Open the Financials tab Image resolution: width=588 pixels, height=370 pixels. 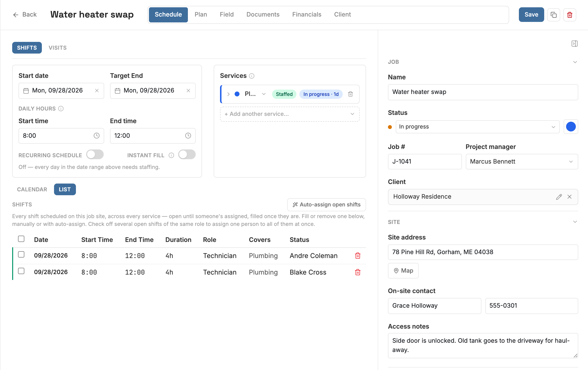pos(307,15)
